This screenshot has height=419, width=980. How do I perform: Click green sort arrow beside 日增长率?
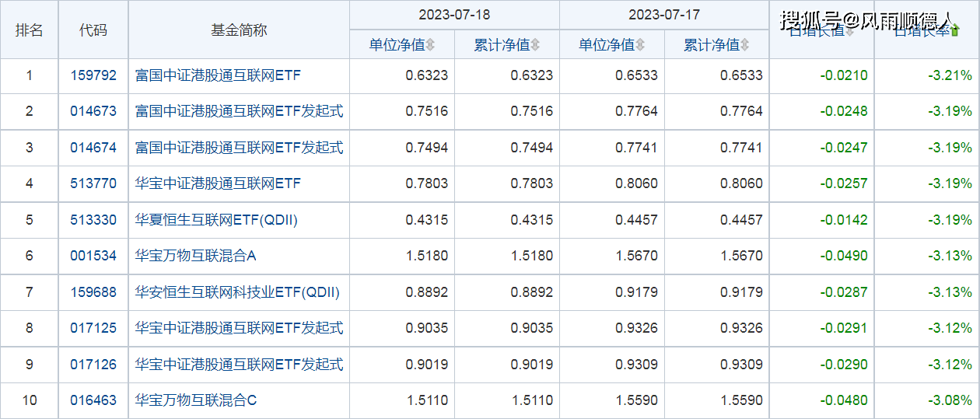coord(955,31)
